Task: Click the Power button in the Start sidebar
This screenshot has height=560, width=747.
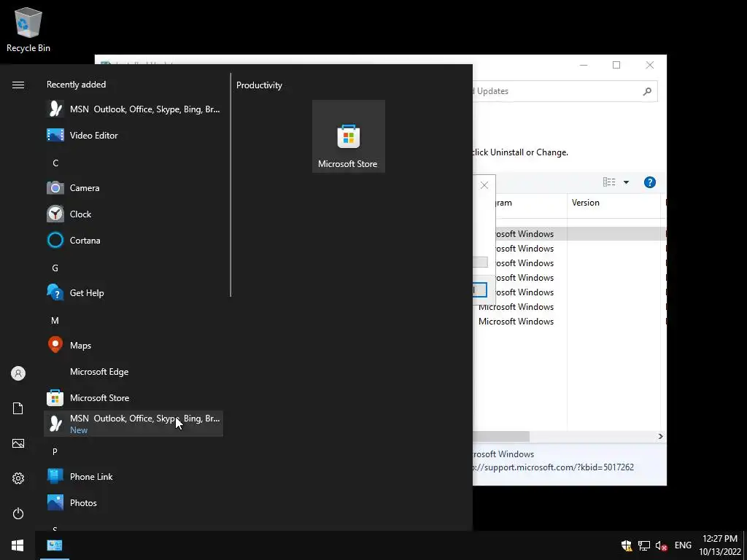Action: (x=18, y=513)
